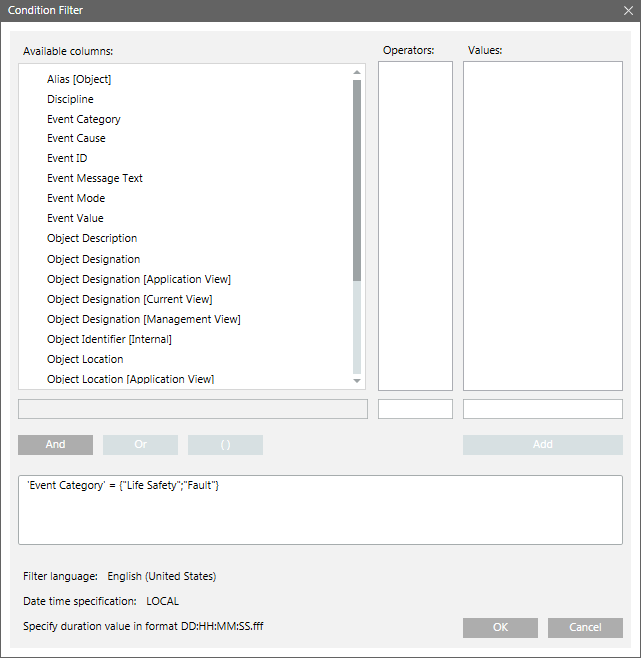Close the Condition Filter dialog
The image size is (641, 658).
627,10
